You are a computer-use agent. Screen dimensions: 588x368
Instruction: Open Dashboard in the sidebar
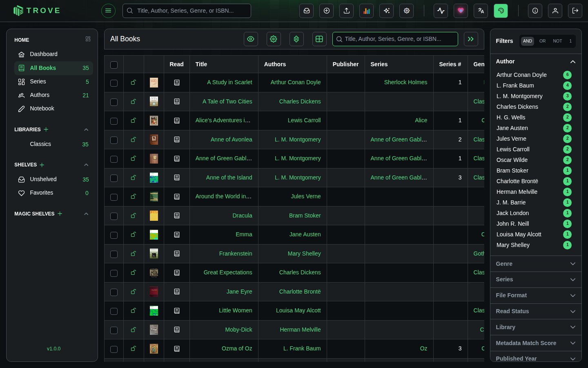click(x=53, y=54)
